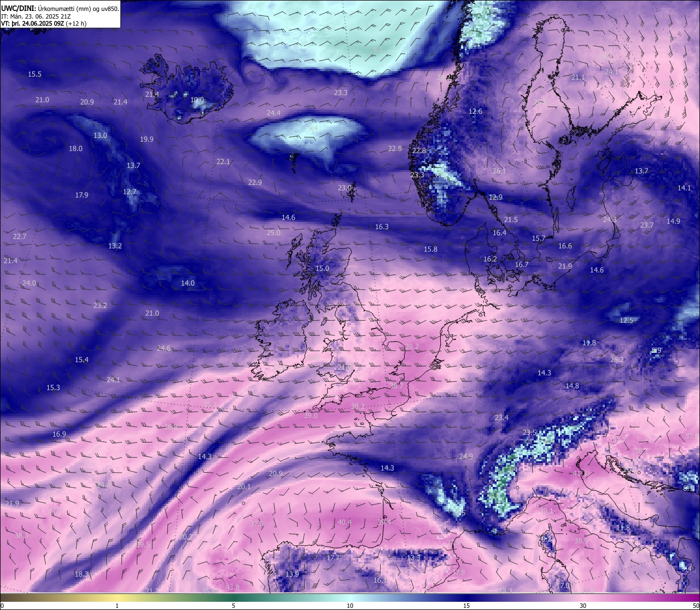700x610 pixels.
Task: Click the "40.4" value label
Action: [x=344, y=522]
